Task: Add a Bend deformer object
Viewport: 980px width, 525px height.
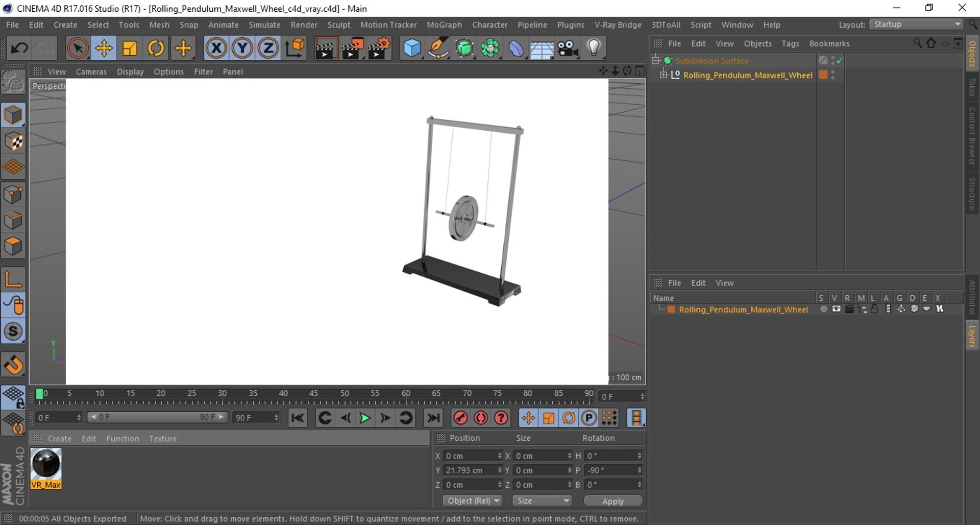Action: 516,49
